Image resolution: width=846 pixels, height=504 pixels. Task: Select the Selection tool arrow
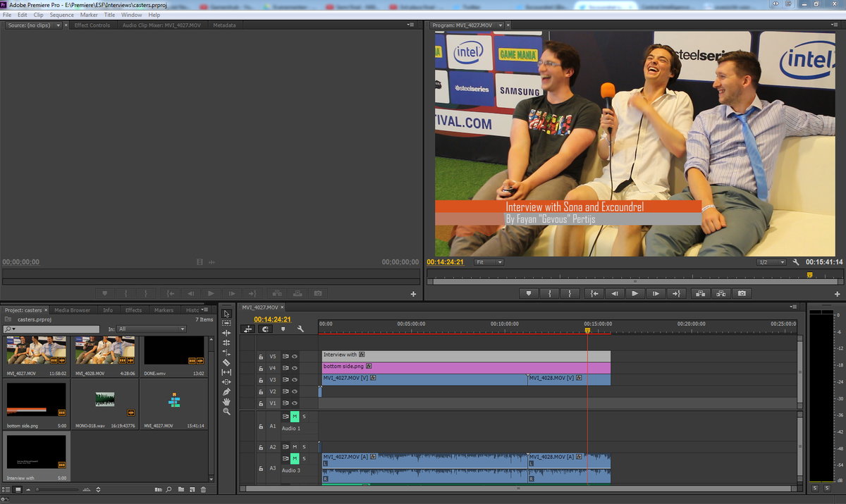pos(226,314)
